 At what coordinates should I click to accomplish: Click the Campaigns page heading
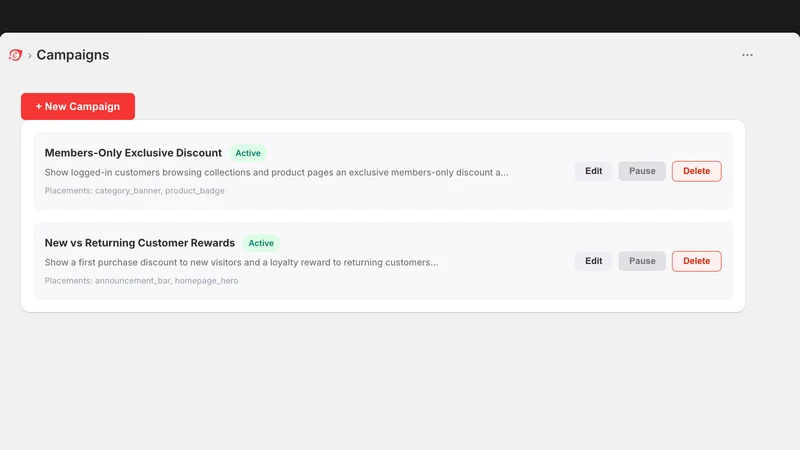coord(72,55)
